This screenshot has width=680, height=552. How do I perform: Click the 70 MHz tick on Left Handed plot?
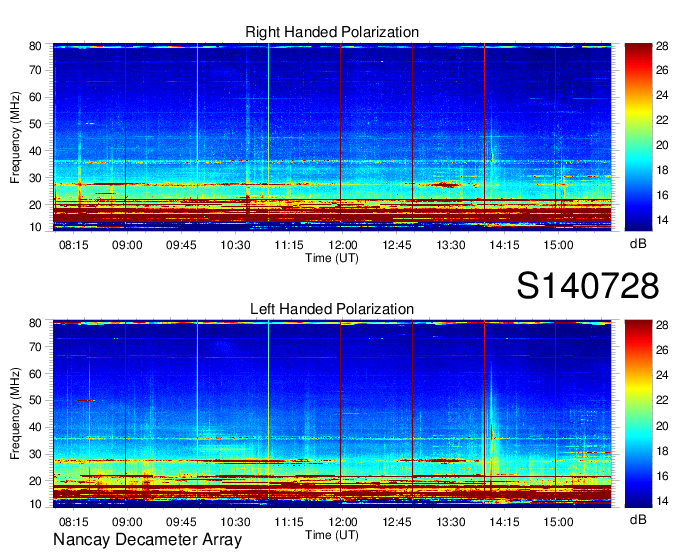tap(35, 346)
